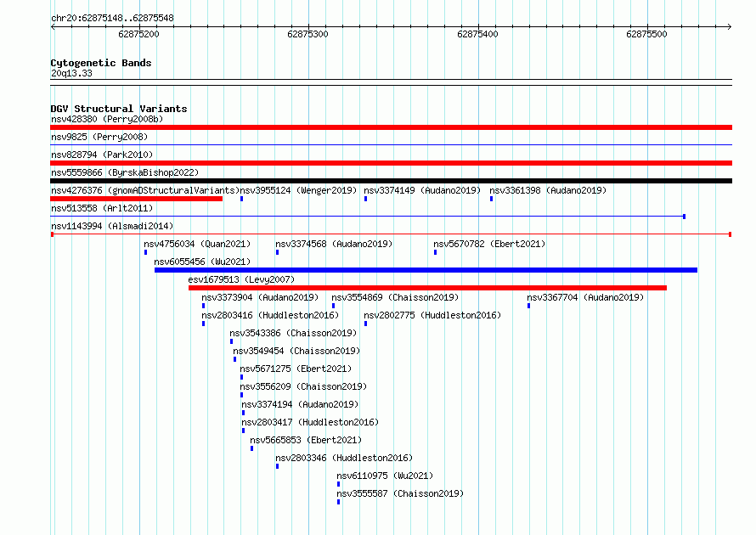Click the right red end marker of nsv1143994
Image resolution: width=756 pixels, height=535 pixels.
click(x=730, y=234)
